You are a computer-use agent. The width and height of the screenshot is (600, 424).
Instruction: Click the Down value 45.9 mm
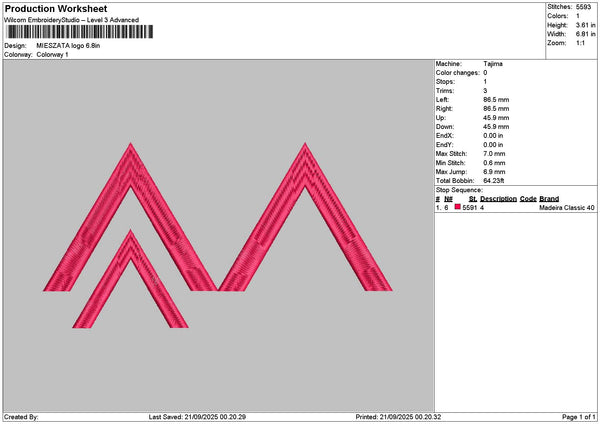point(496,127)
